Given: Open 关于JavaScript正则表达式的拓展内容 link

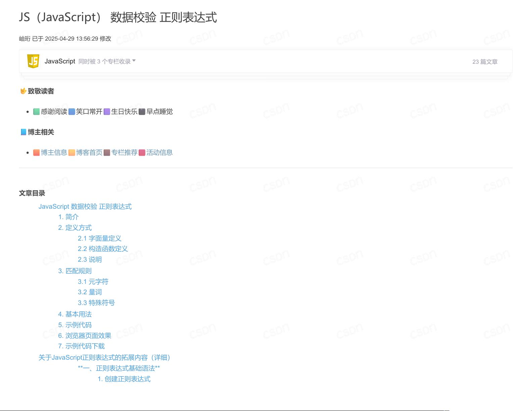Looking at the screenshot, I should pyautogui.click(x=104, y=358).
